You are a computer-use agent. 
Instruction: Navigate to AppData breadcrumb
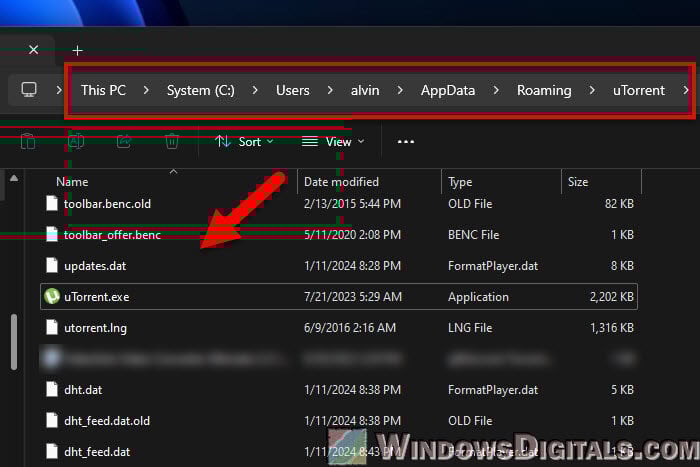(x=448, y=90)
